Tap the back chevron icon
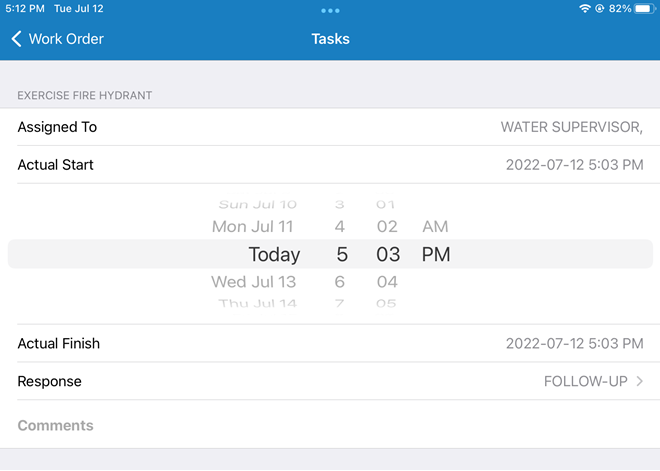Screen dimensions: 660x471 16,39
